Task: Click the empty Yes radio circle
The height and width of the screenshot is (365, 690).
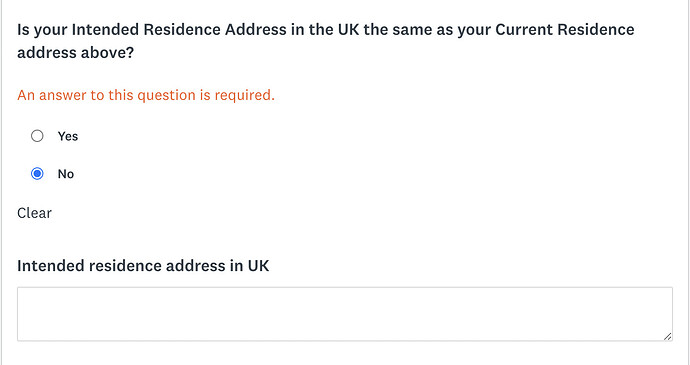Action: (37, 136)
